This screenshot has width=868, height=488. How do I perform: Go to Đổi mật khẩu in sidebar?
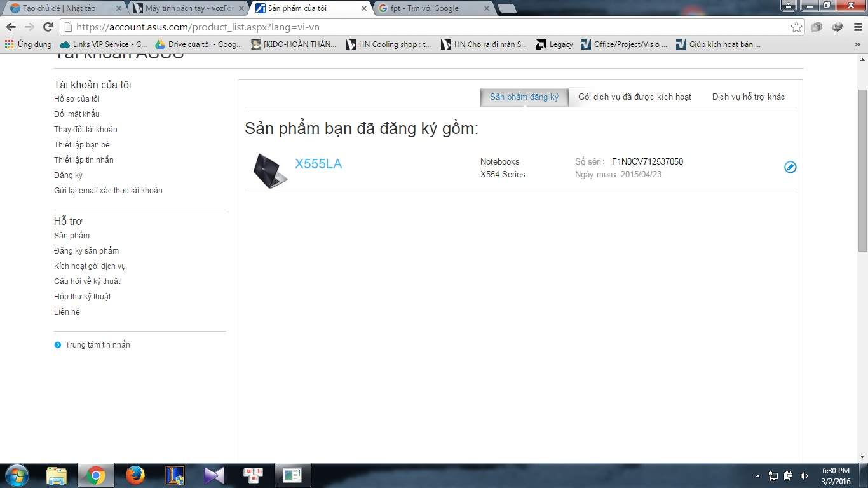pyautogui.click(x=77, y=114)
